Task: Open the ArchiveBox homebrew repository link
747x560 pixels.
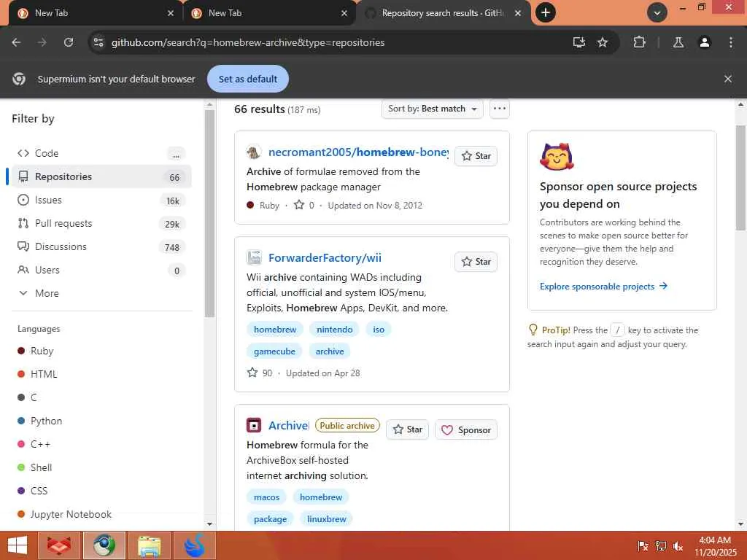Action: coord(289,425)
